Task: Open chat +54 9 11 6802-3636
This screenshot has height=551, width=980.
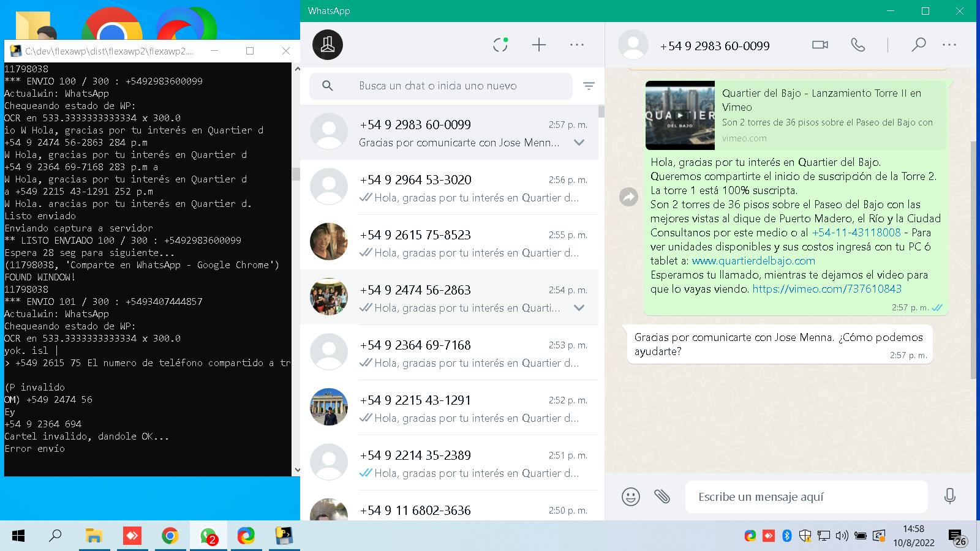Action: pos(449,506)
